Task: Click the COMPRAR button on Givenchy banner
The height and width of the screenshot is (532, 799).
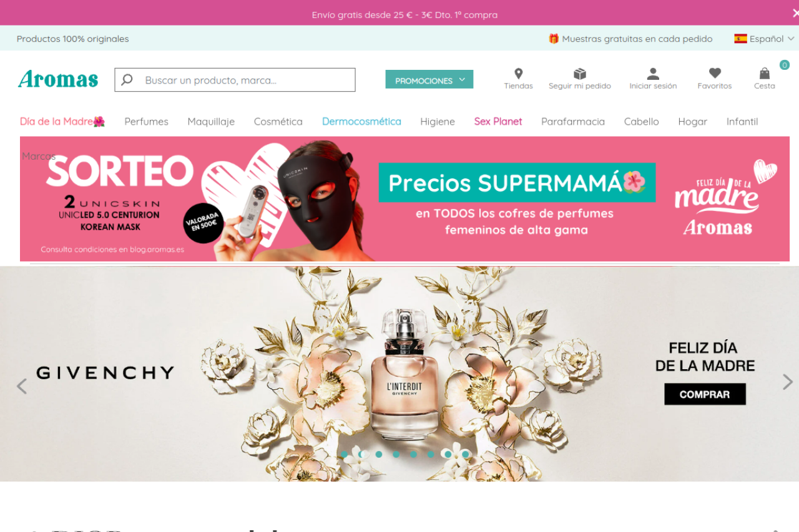Action: click(705, 394)
